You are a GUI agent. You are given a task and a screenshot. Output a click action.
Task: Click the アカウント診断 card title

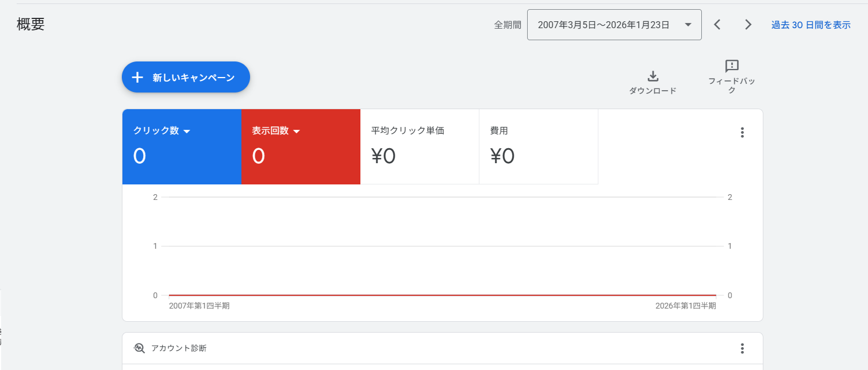coord(179,348)
